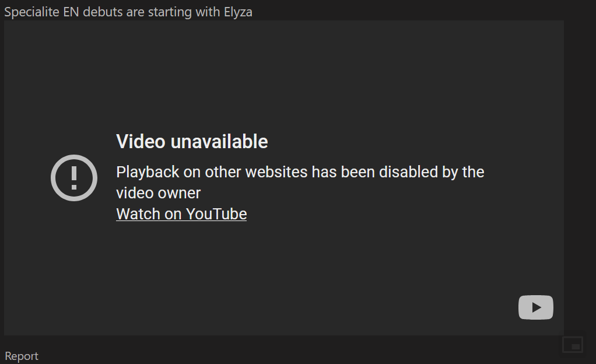Click the word 'unavailable' in the heading
This screenshot has width=596, height=364.
[x=219, y=142]
